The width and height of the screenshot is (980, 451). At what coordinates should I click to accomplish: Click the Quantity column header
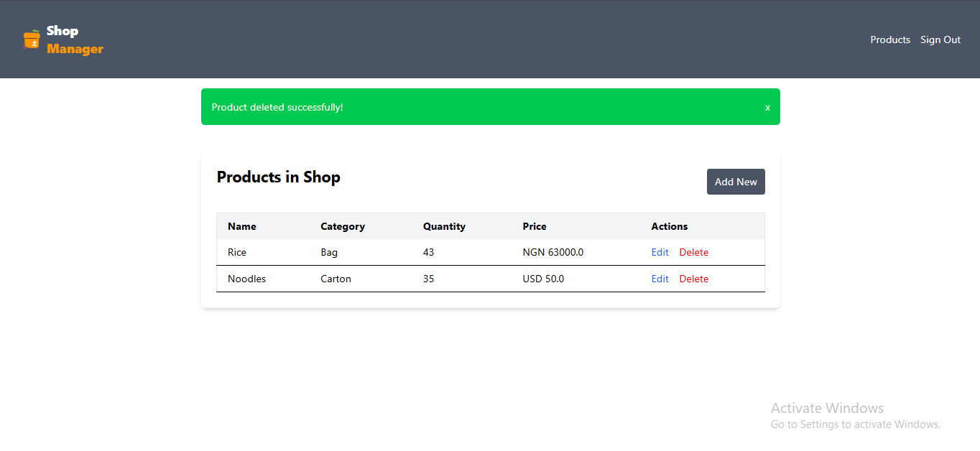pos(444,226)
